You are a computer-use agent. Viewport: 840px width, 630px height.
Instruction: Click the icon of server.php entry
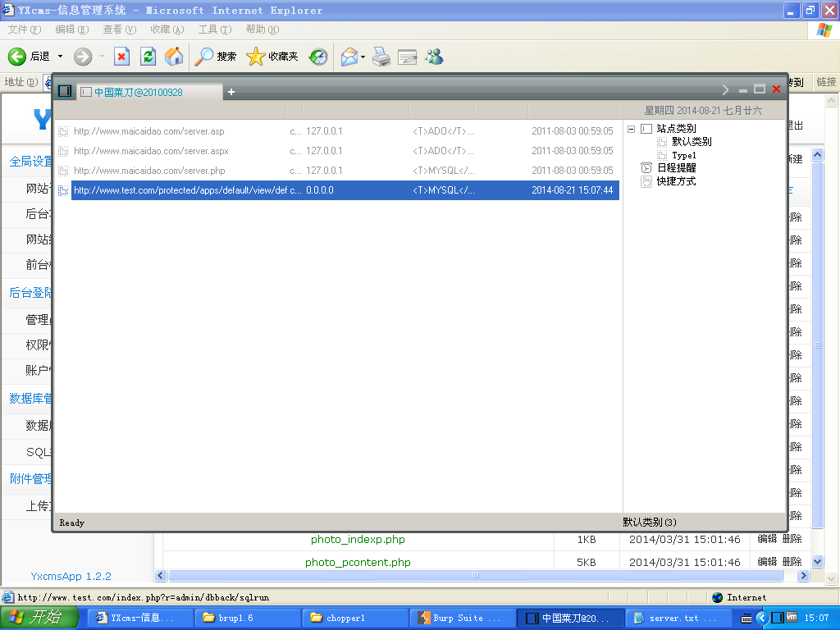[63, 171]
